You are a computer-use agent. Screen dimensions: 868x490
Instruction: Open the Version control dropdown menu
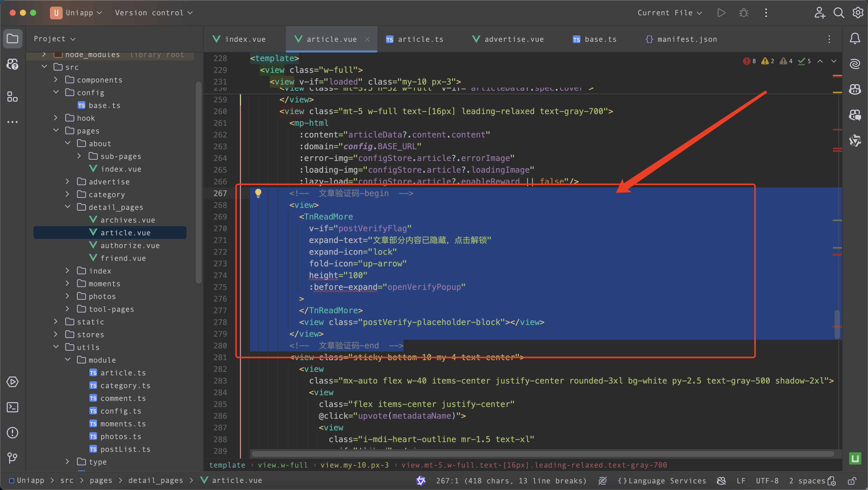154,13
